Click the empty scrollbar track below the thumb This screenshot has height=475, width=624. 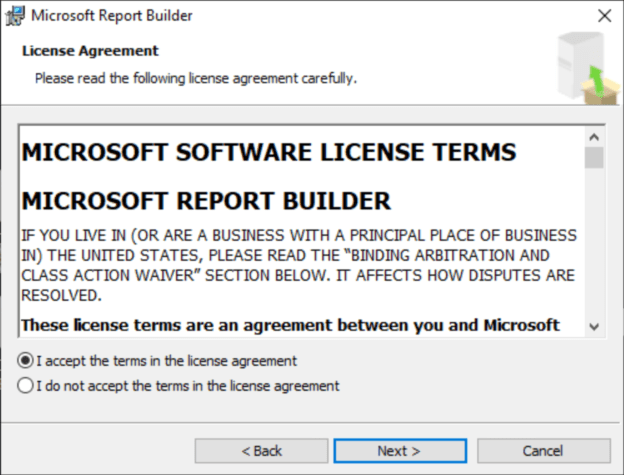(594, 250)
